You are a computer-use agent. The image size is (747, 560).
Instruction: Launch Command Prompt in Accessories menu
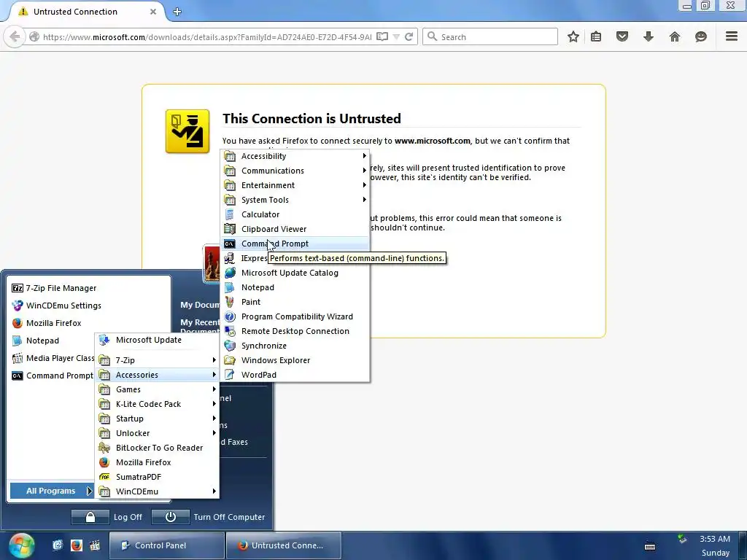295,244
